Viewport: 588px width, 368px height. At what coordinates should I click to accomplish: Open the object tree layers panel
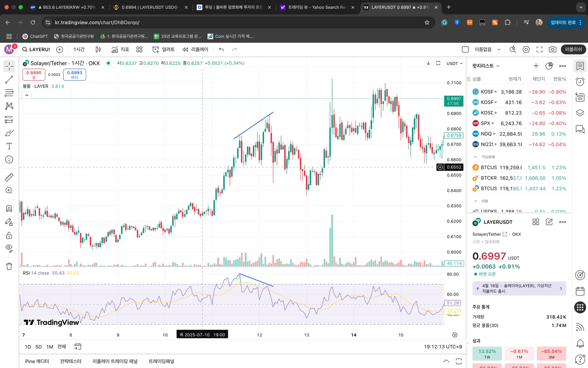(580, 113)
